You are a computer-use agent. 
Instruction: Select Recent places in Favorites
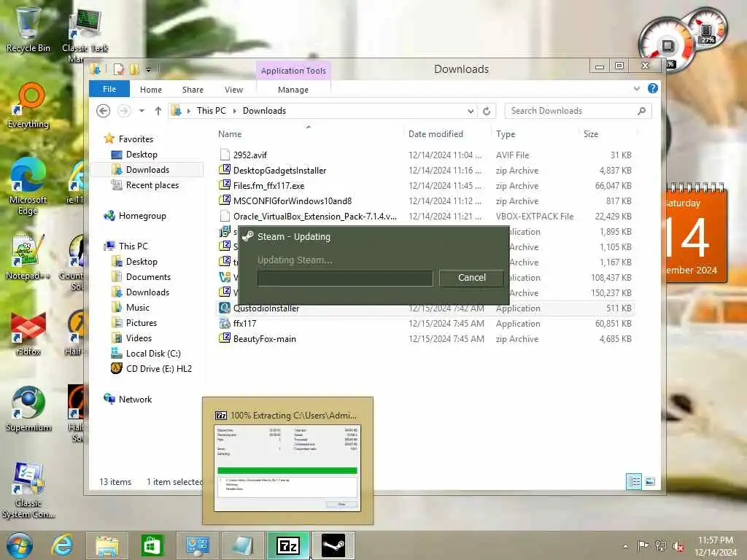click(152, 185)
